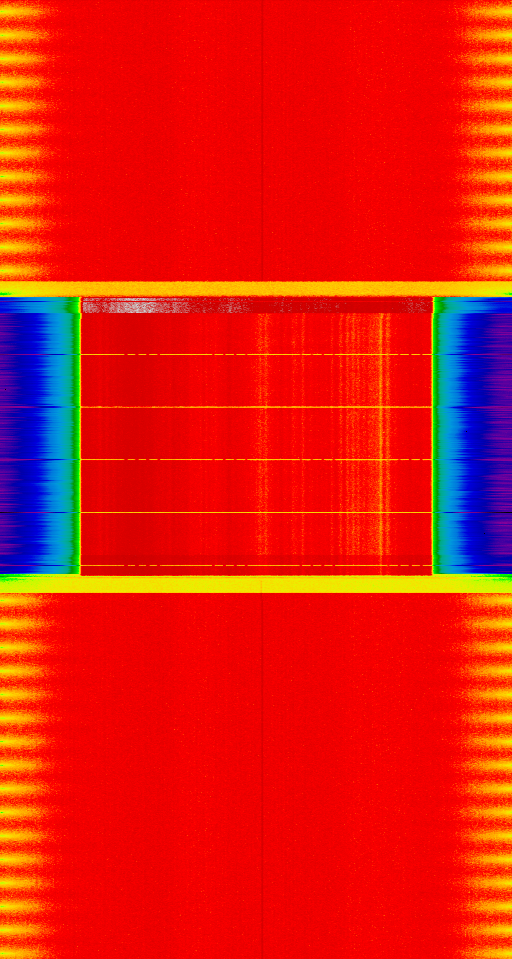Select the yellow striped fringe at top-right

click(x=488, y=141)
